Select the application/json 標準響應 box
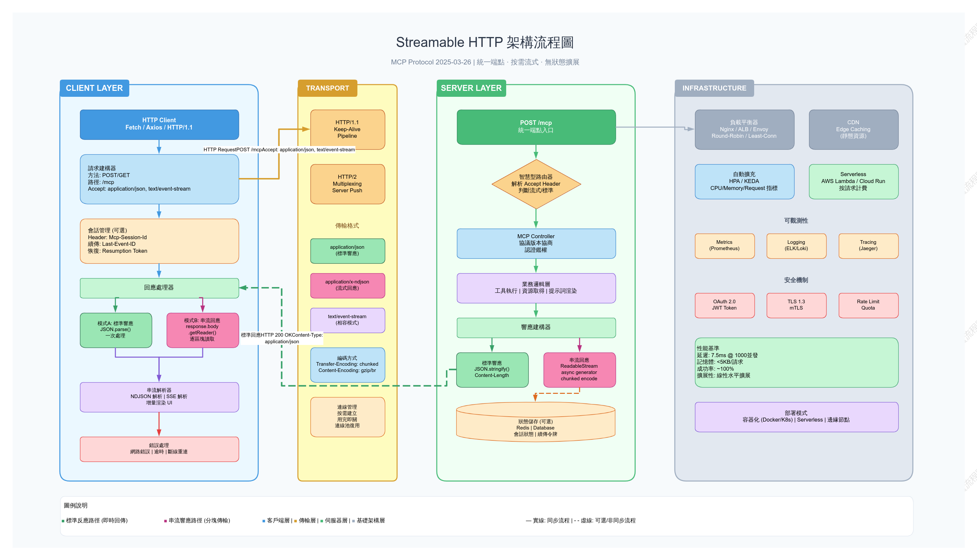977x560 pixels. click(347, 251)
